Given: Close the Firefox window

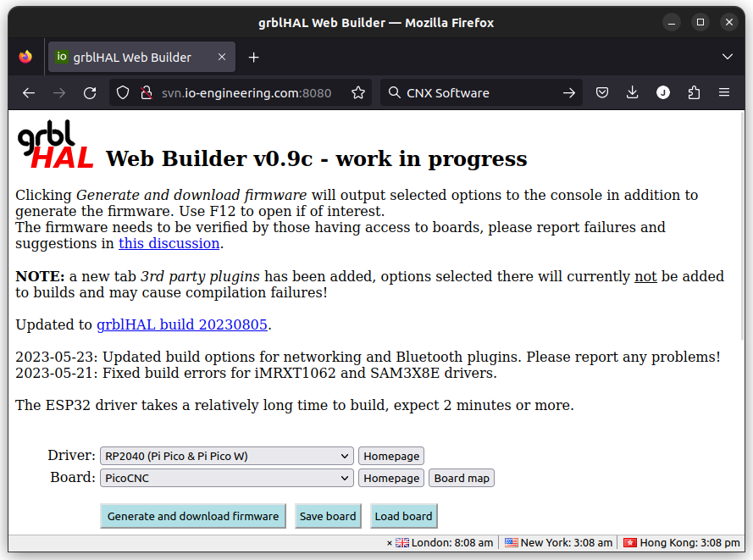Looking at the screenshot, I should point(729,23).
